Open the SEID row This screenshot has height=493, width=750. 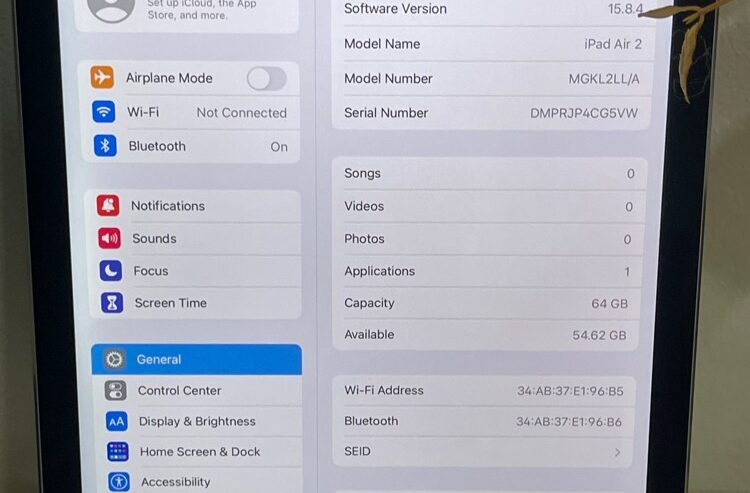tap(483, 452)
